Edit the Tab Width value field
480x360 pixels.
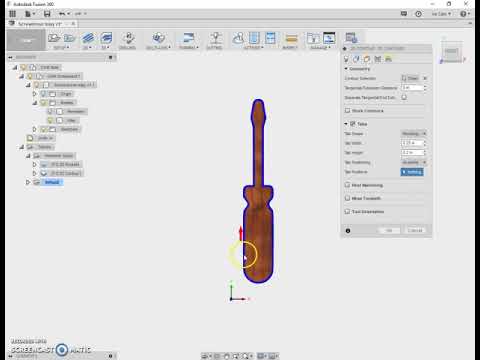tap(413, 143)
